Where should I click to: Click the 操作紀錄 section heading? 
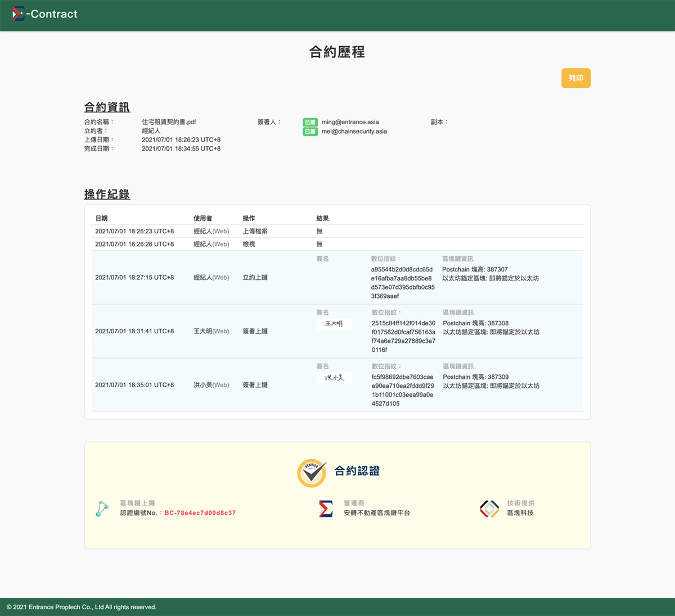click(x=107, y=194)
